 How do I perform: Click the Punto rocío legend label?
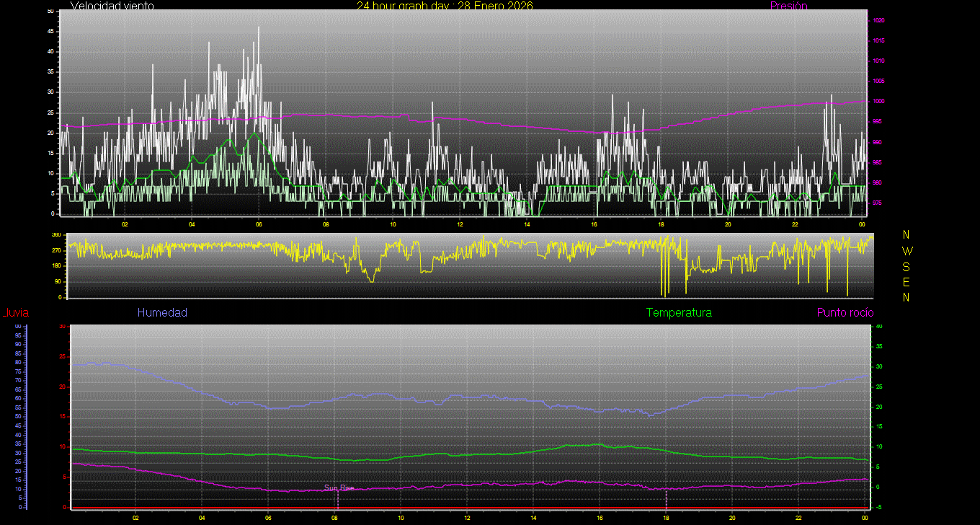[x=845, y=312]
